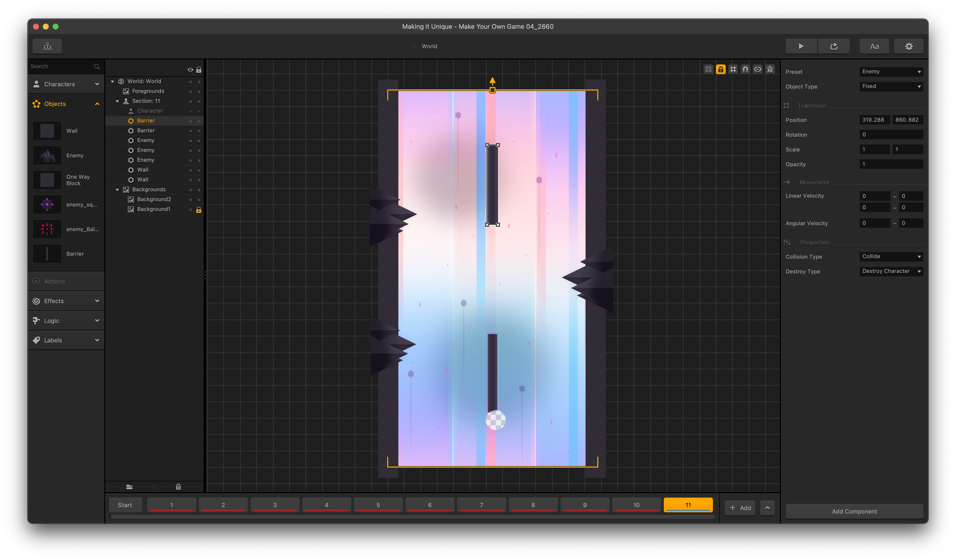Image resolution: width=956 pixels, height=560 pixels.
Task: Click the lock icon in outliner header
Action: tap(199, 70)
